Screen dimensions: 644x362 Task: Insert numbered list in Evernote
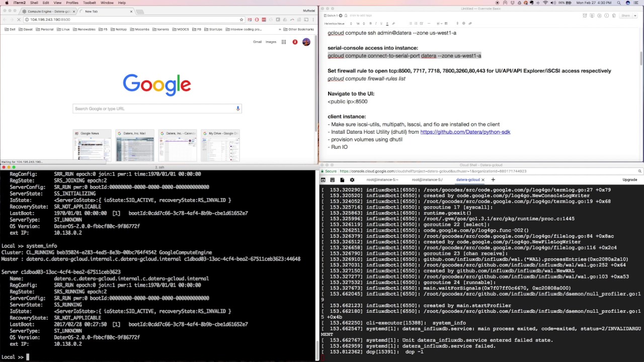416,23
